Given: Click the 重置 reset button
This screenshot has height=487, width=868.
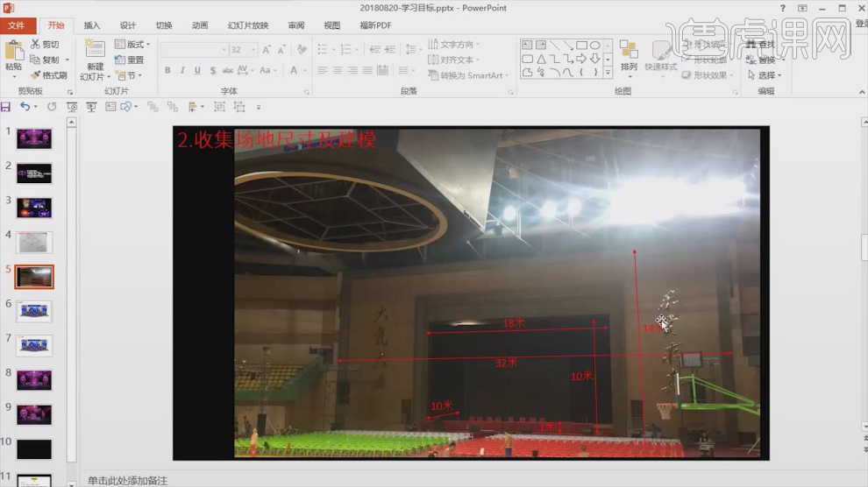Looking at the screenshot, I should 130,60.
